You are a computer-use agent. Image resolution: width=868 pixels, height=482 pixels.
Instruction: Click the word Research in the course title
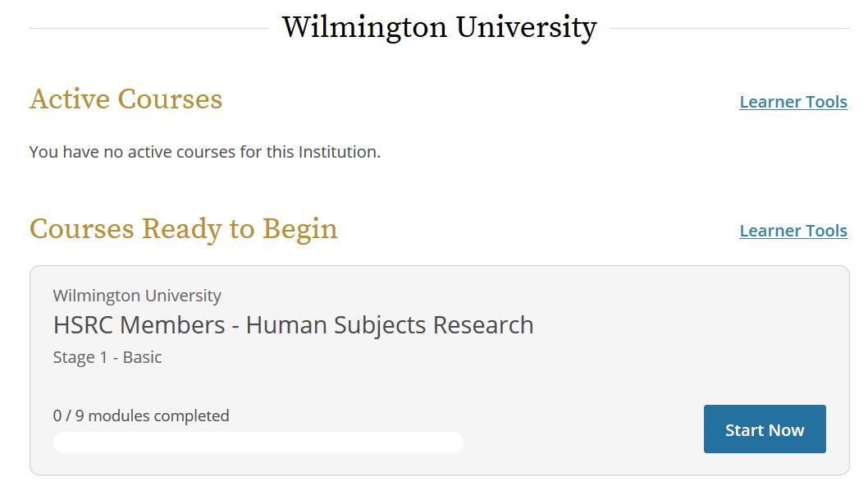click(x=483, y=325)
